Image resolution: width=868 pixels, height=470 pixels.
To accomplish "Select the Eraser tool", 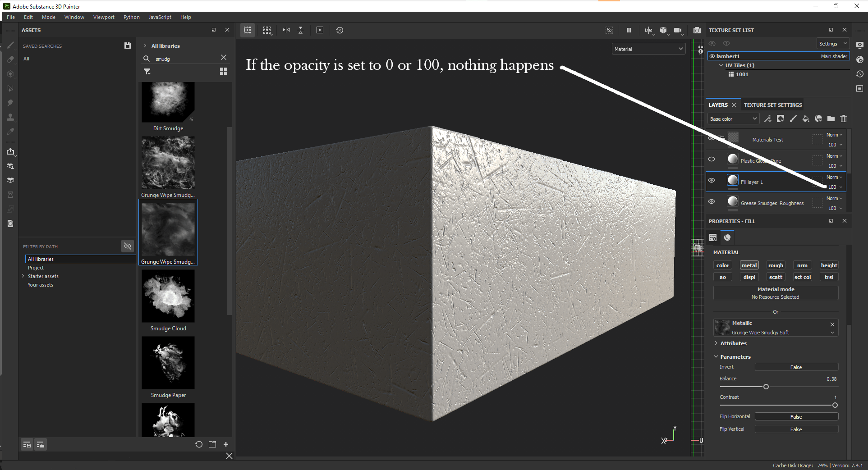I will pyautogui.click(x=10, y=59).
